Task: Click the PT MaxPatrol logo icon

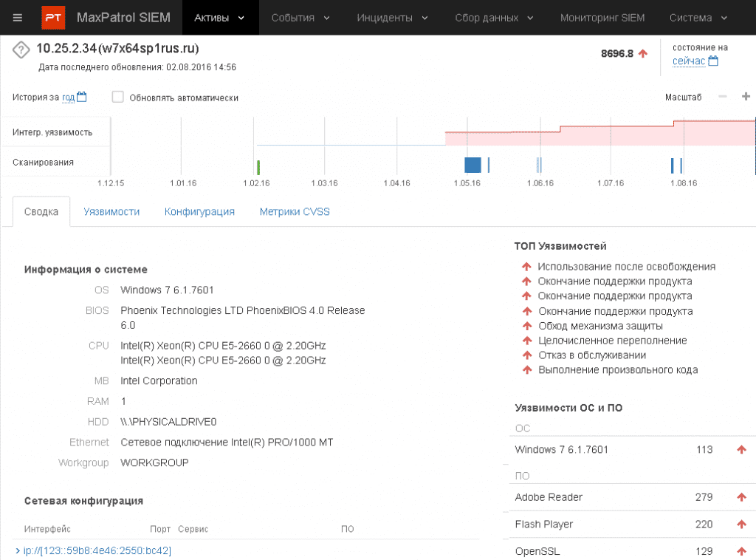Action: click(x=53, y=18)
